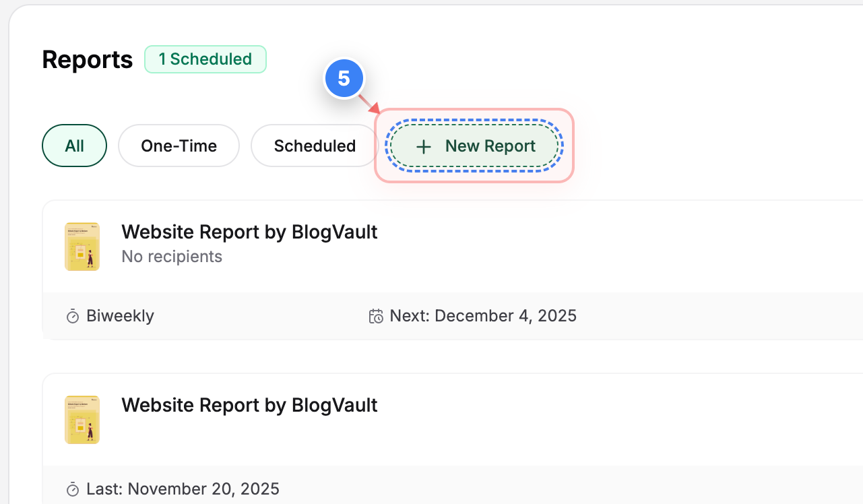Click No recipients on the first report
This screenshot has width=863, height=504.
point(172,256)
